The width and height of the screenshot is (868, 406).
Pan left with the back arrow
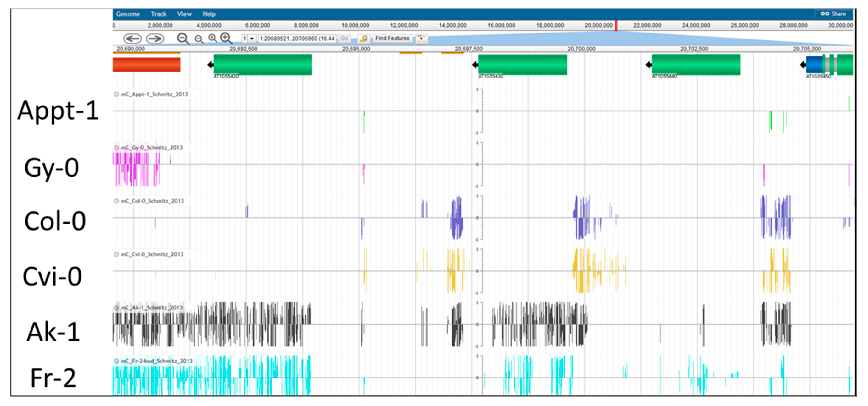(132, 39)
